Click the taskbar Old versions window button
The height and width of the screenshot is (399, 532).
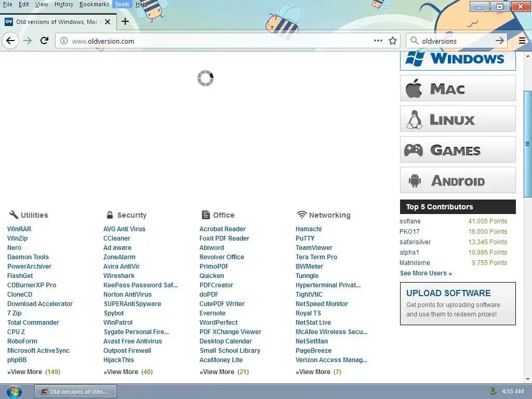click(75, 392)
